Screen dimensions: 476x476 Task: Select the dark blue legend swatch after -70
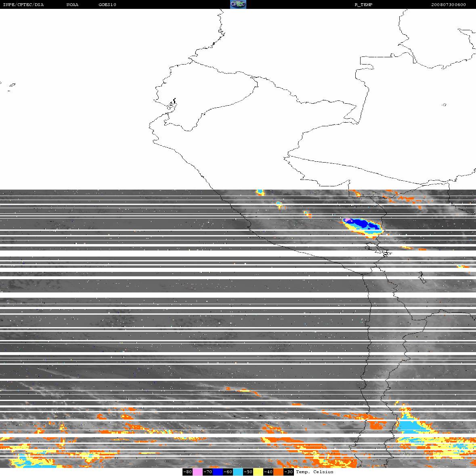pos(218,472)
